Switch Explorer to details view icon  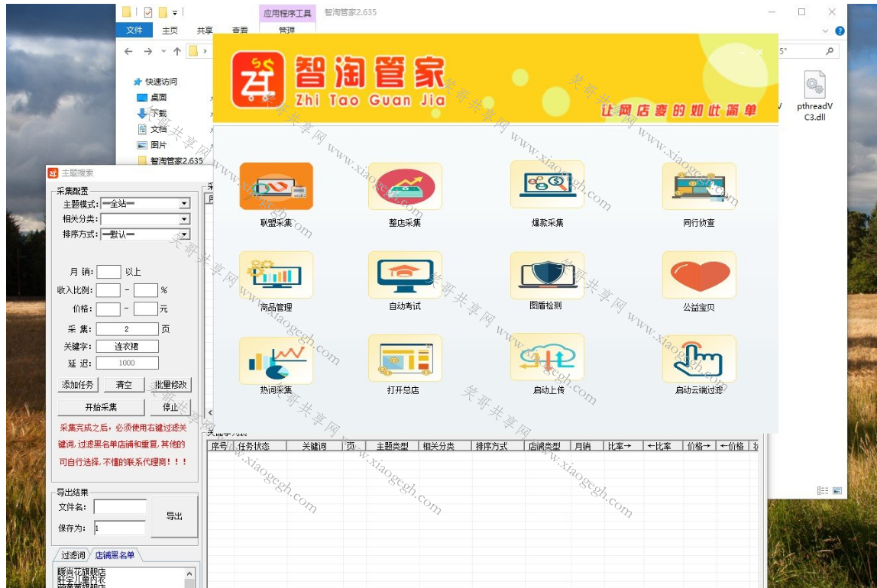pos(823,491)
